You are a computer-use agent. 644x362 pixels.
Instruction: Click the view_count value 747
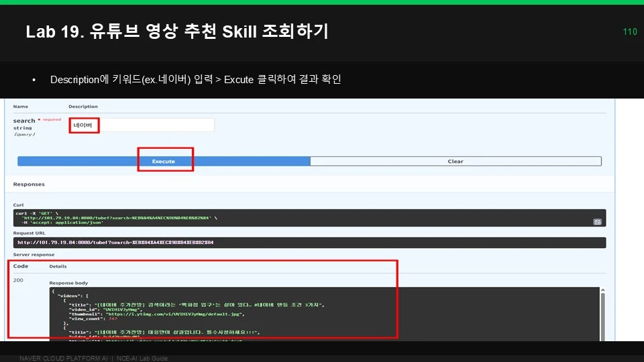pyautogui.click(x=113, y=318)
